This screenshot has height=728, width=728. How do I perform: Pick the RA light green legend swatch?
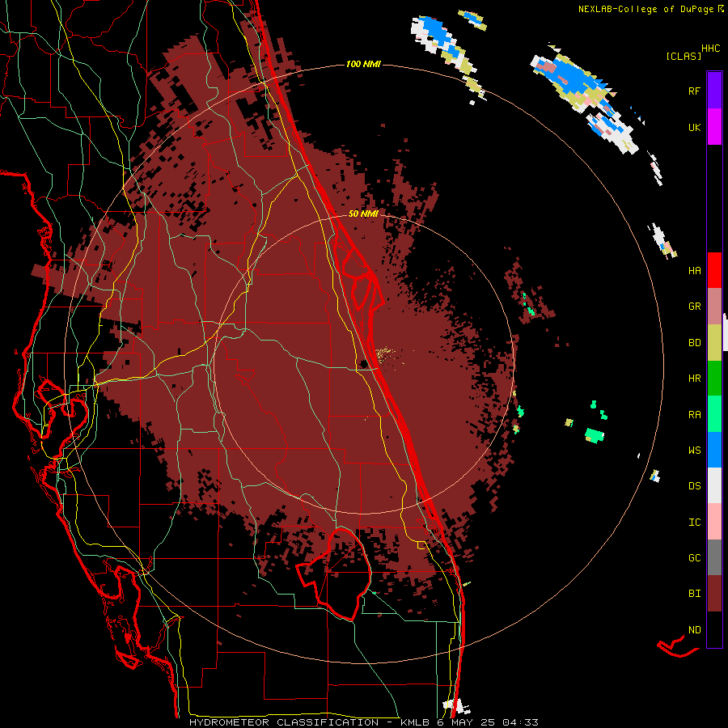click(714, 414)
